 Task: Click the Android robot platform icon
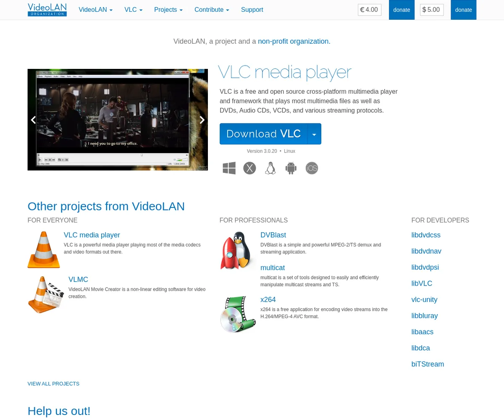(291, 168)
